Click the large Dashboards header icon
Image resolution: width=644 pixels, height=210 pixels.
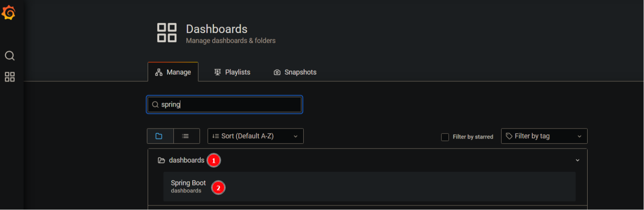[x=167, y=33]
